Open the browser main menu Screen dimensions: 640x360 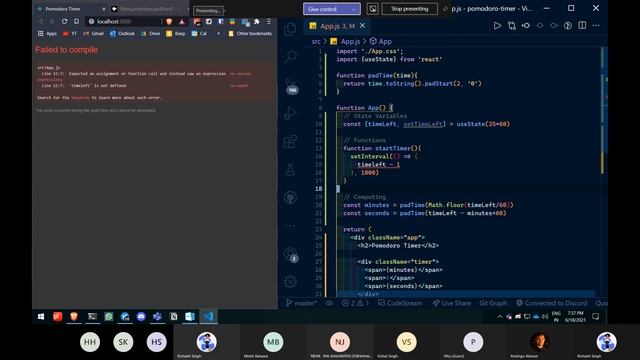pos(269,21)
